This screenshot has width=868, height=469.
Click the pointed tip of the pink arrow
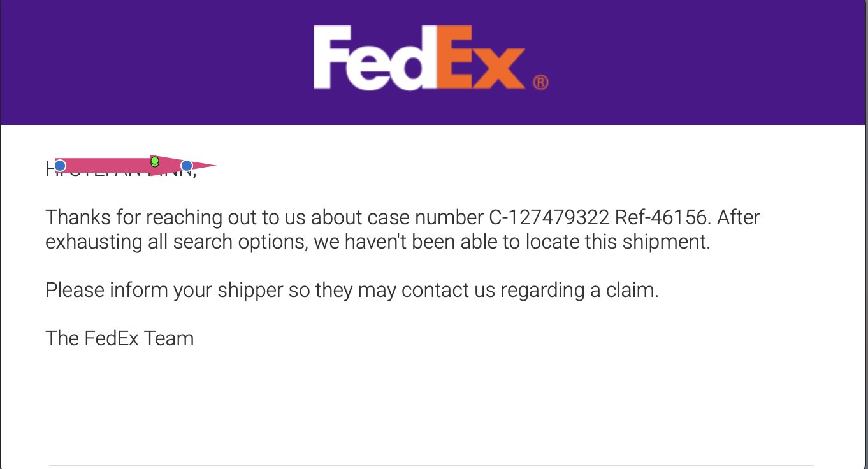coord(213,166)
